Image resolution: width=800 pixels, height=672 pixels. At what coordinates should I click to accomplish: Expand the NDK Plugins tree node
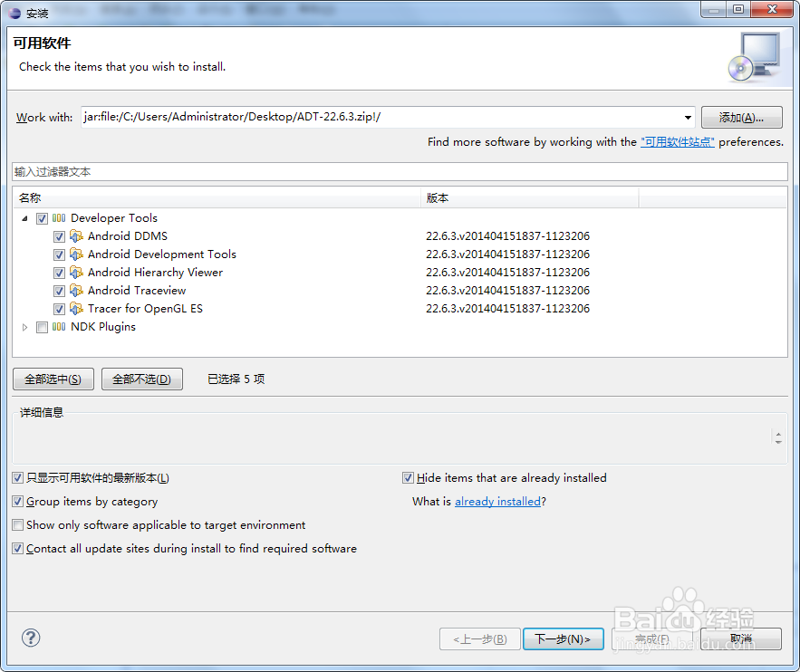click(24, 327)
